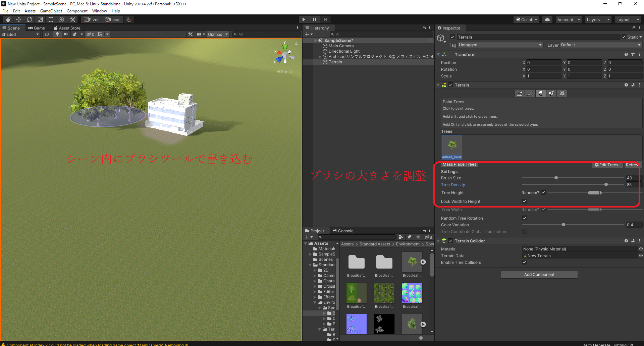The height and width of the screenshot is (346, 644).
Task: Click the Mass Place Trees button
Action: [459, 164]
